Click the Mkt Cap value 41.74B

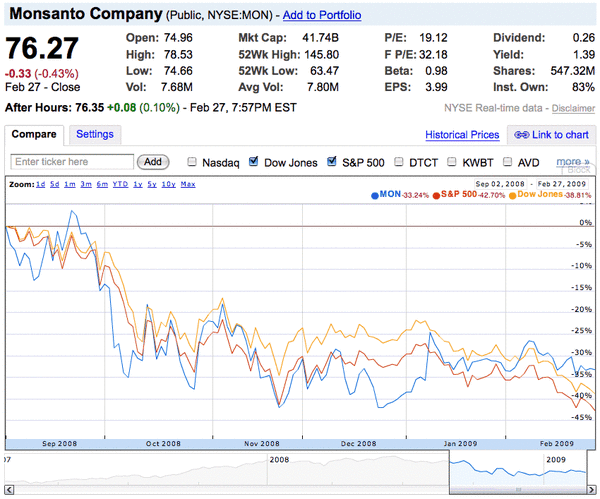pos(320,38)
